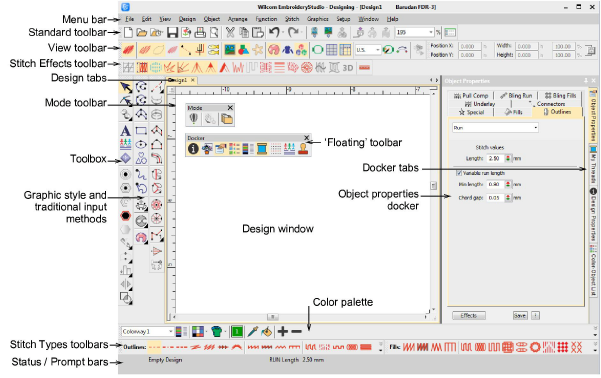Image resolution: width=601 pixels, height=378 pixels.
Task: Expand the Undo history dropdown arrow
Action: coord(283,33)
